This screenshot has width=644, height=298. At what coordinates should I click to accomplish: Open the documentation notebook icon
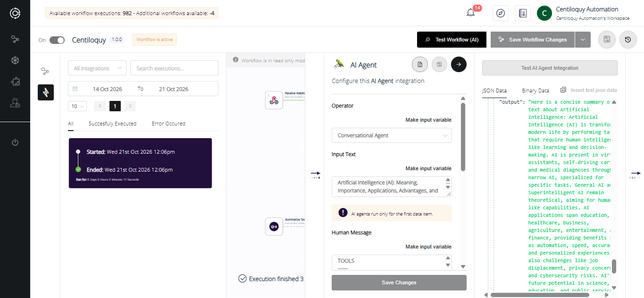click(522, 13)
